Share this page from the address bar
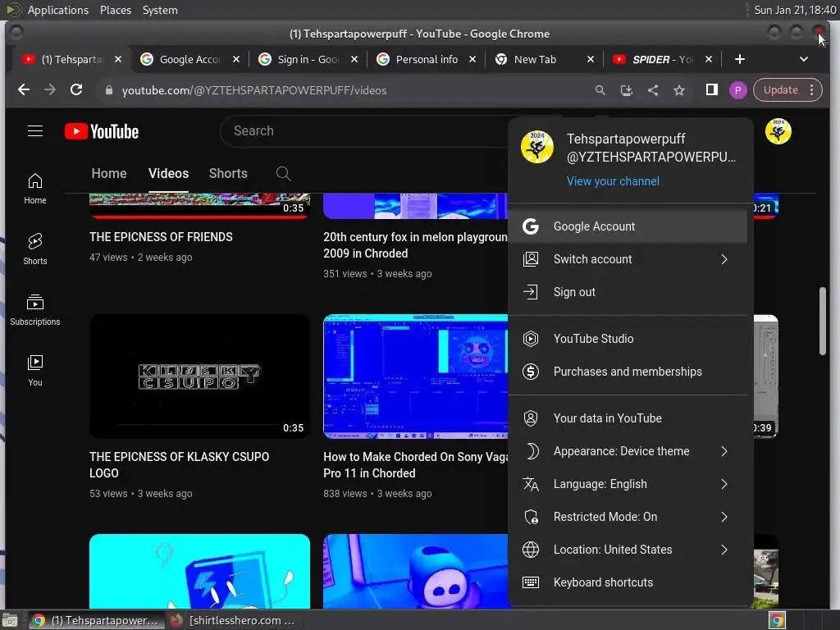Viewport: 840px width, 630px height. click(652, 90)
